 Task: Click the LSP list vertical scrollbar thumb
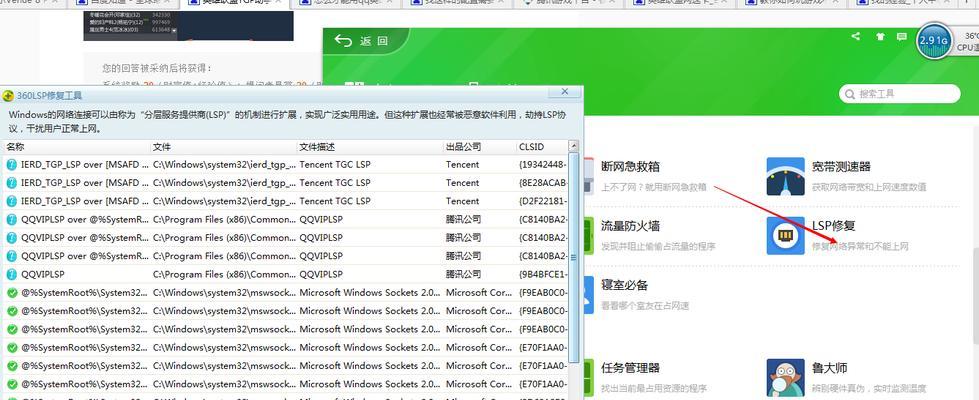pyautogui.click(x=574, y=257)
